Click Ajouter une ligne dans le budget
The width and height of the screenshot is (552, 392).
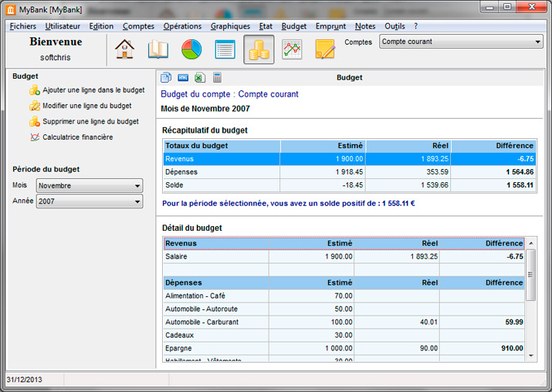tap(93, 90)
